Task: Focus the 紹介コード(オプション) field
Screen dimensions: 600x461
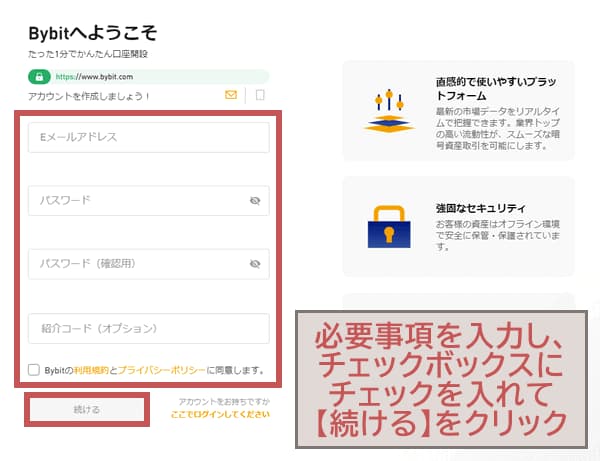Action: click(x=149, y=328)
